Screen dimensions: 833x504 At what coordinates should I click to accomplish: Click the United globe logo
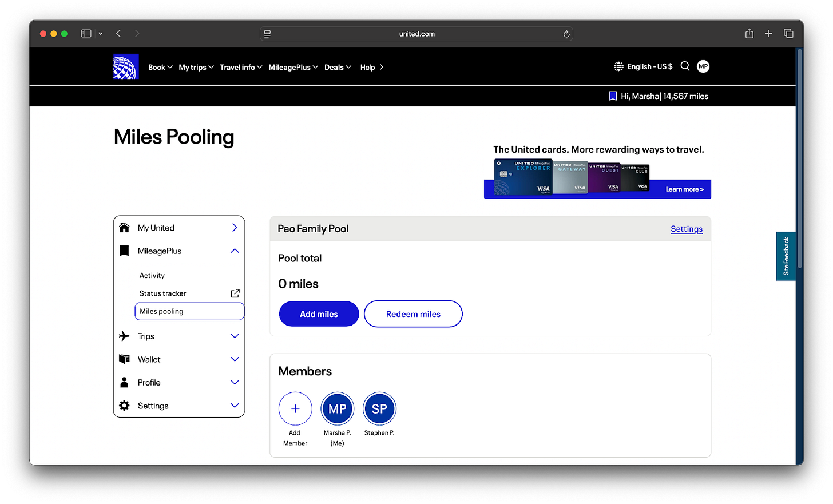coord(126,66)
